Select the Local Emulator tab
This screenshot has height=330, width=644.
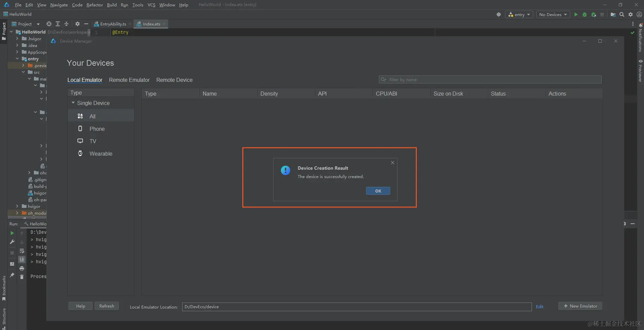[85, 80]
